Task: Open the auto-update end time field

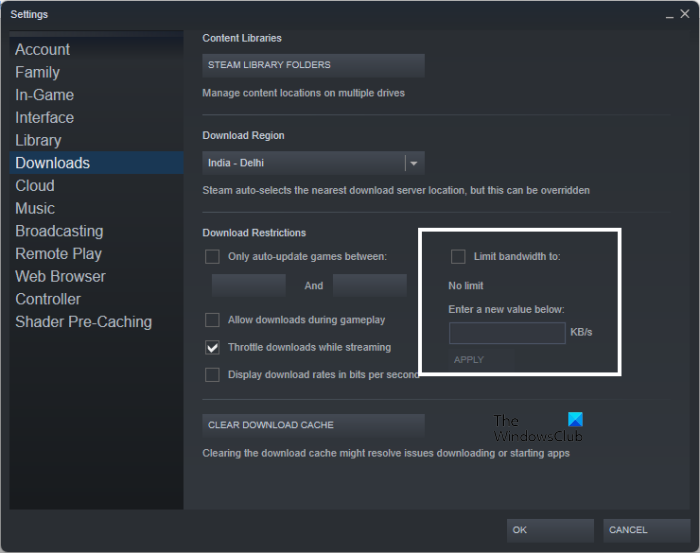Action: [x=370, y=286]
